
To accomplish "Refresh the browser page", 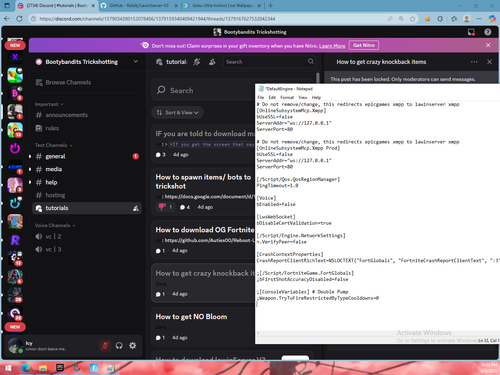I will [x=19, y=19].
